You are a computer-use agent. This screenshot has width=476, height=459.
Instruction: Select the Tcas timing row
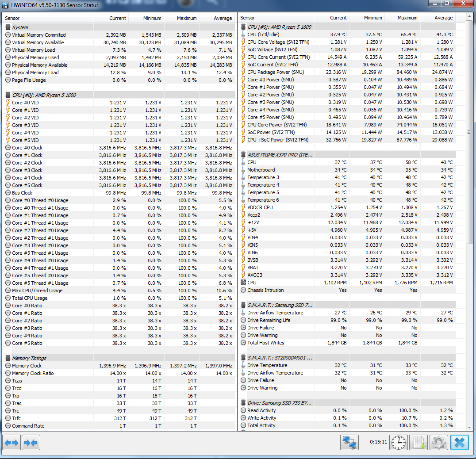[x=119, y=381]
